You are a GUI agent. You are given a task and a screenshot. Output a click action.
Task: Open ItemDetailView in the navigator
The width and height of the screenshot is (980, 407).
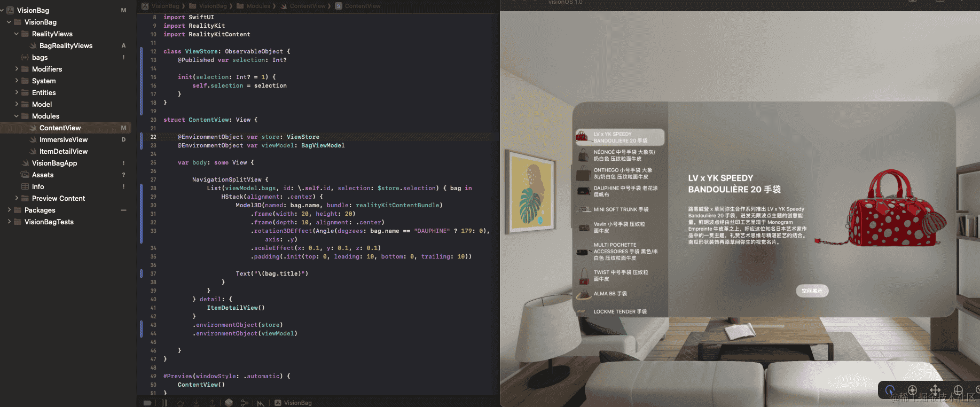tap(64, 151)
